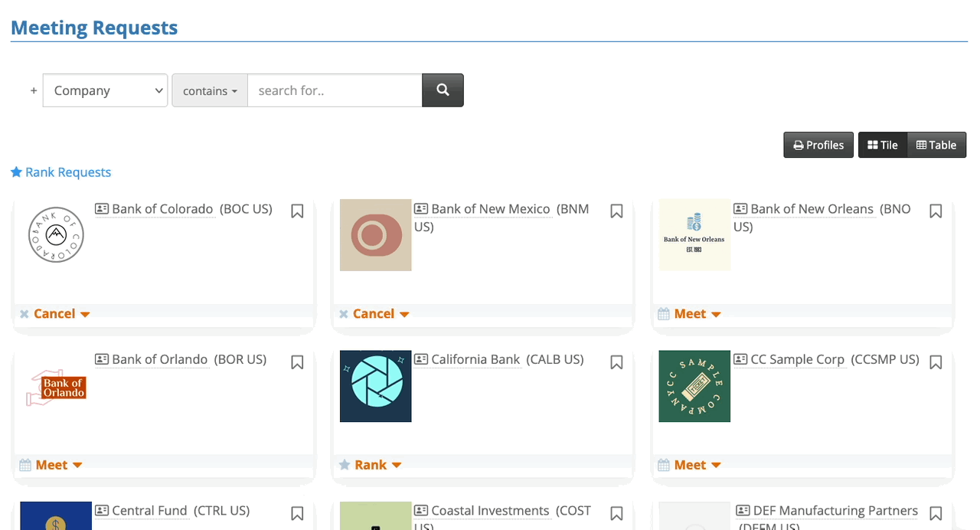Screen dimensions: 980x530
Task: Expand the 'contains' operator dropdown
Action: (x=210, y=90)
